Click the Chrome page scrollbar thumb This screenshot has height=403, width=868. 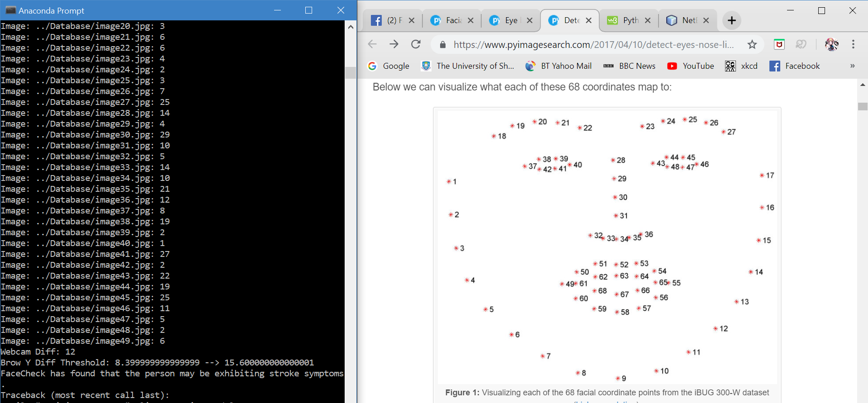coord(863,106)
